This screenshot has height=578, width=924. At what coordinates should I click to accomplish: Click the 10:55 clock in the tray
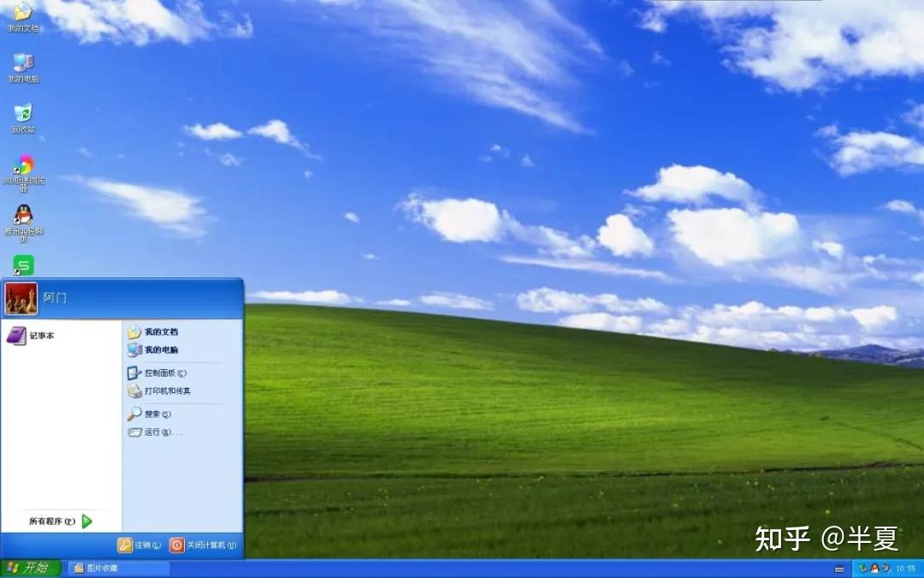coord(907,568)
